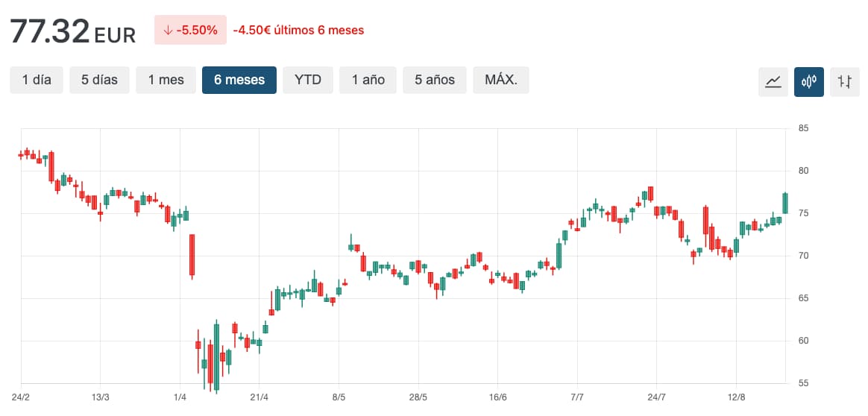Choose the 1 mes range
This screenshot has width=868, height=416.
tap(166, 80)
